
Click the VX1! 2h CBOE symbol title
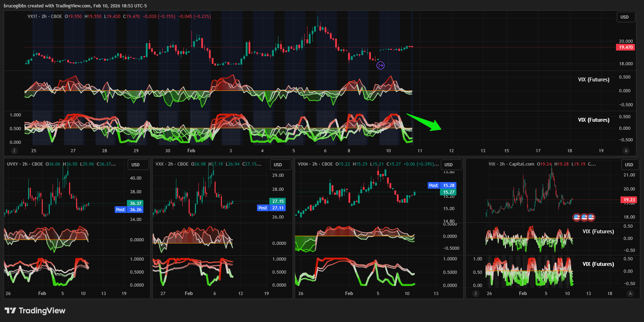click(x=45, y=16)
